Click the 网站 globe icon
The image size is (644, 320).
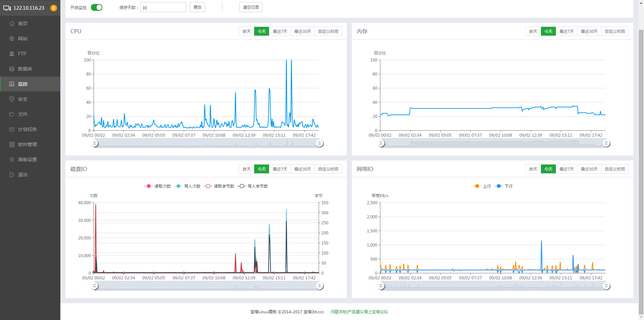12,39
